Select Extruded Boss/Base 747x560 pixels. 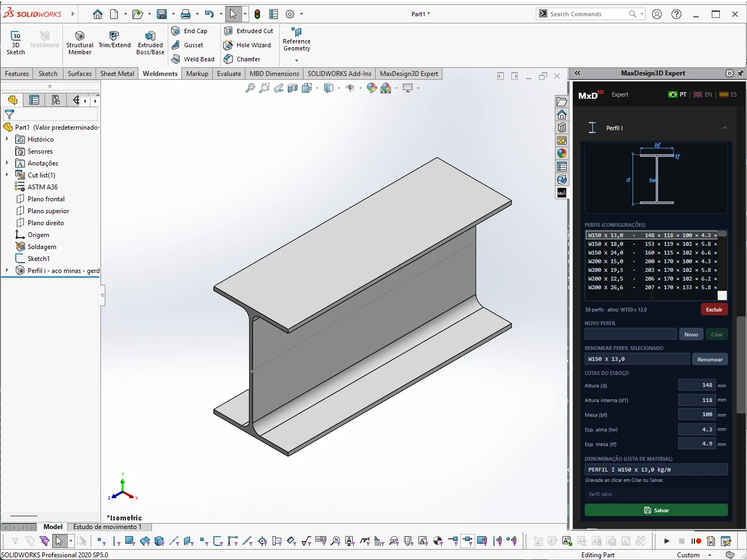tap(150, 43)
